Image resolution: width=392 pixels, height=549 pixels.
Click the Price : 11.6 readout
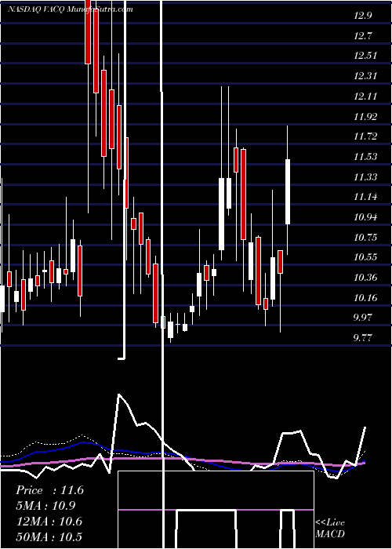[49, 490]
